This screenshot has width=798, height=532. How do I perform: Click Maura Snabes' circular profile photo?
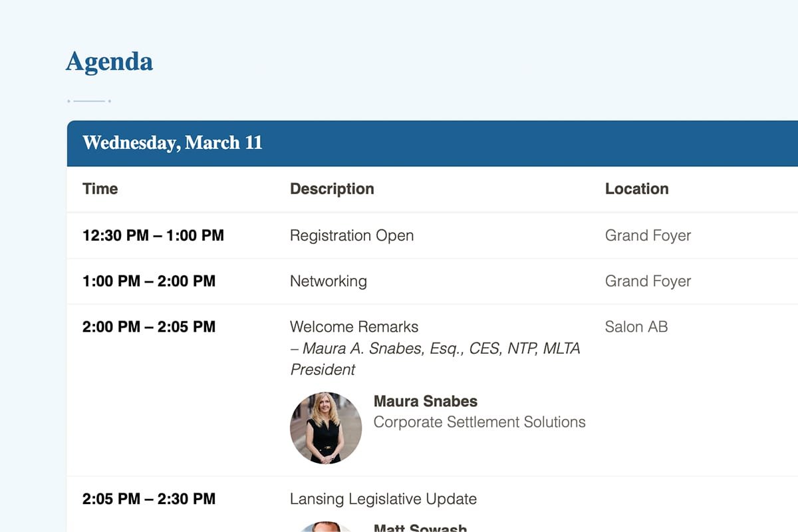coord(326,428)
